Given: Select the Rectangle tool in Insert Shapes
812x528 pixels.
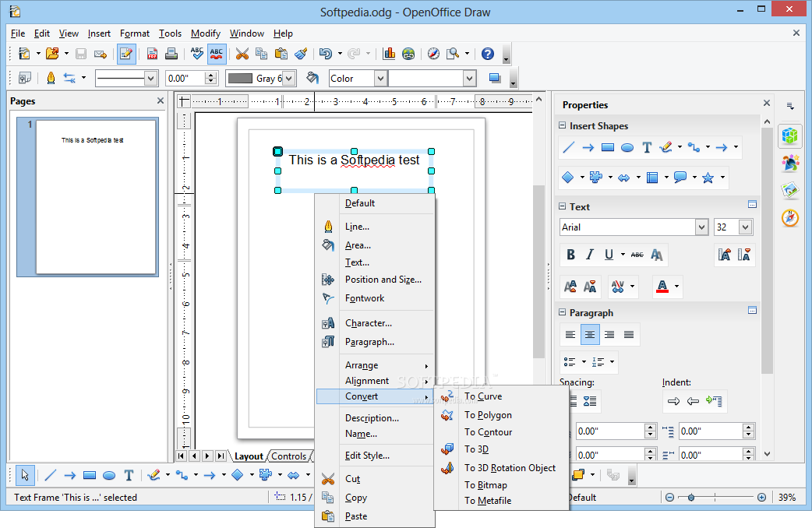Looking at the screenshot, I should (x=608, y=147).
